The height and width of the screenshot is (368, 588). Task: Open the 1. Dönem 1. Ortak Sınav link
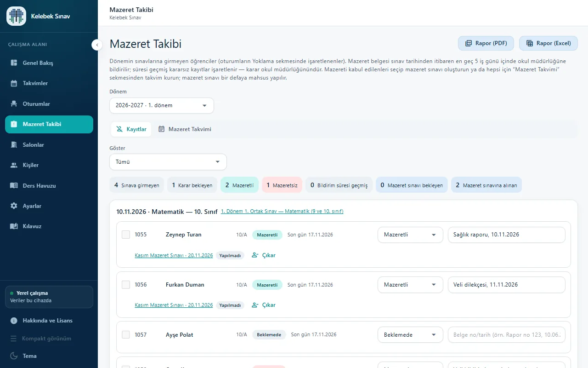click(282, 212)
